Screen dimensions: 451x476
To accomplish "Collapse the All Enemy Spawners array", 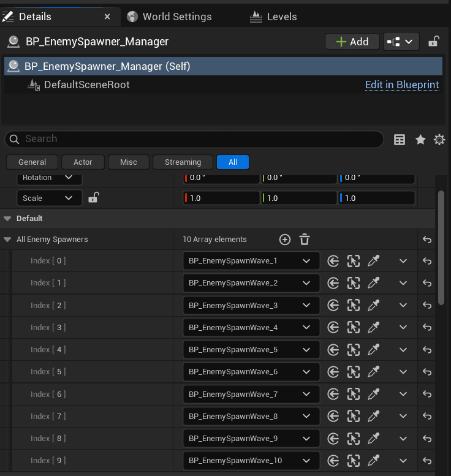I will tap(7, 240).
